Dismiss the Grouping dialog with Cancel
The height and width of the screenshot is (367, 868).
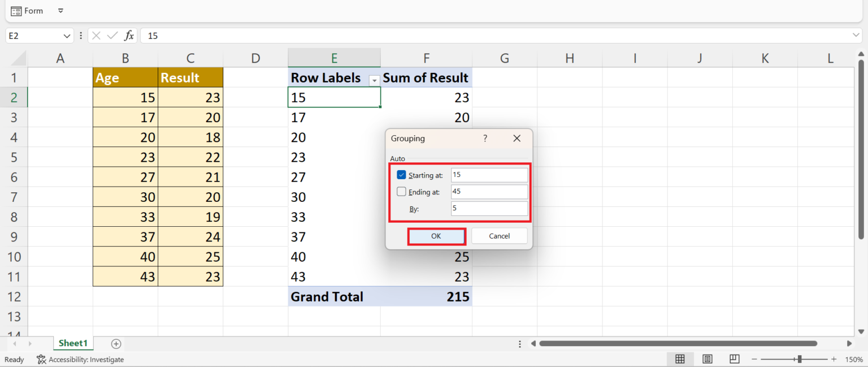tap(499, 236)
